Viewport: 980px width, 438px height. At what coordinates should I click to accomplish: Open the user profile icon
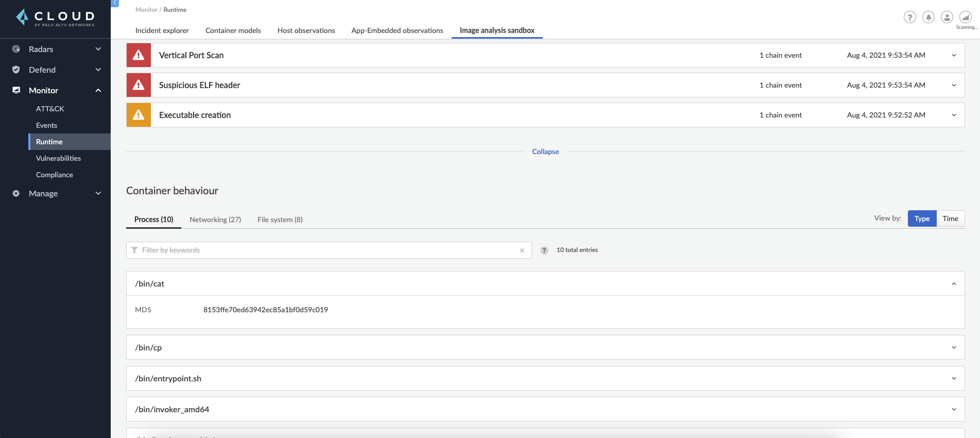(x=947, y=17)
